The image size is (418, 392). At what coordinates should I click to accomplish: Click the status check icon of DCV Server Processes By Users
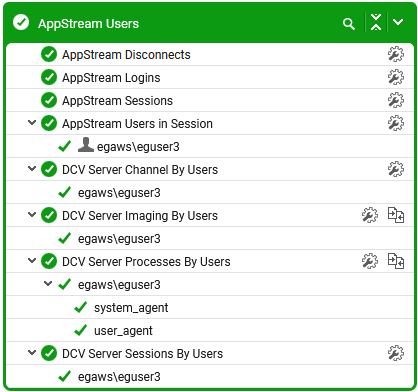pyautogui.click(x=49, y=261)
